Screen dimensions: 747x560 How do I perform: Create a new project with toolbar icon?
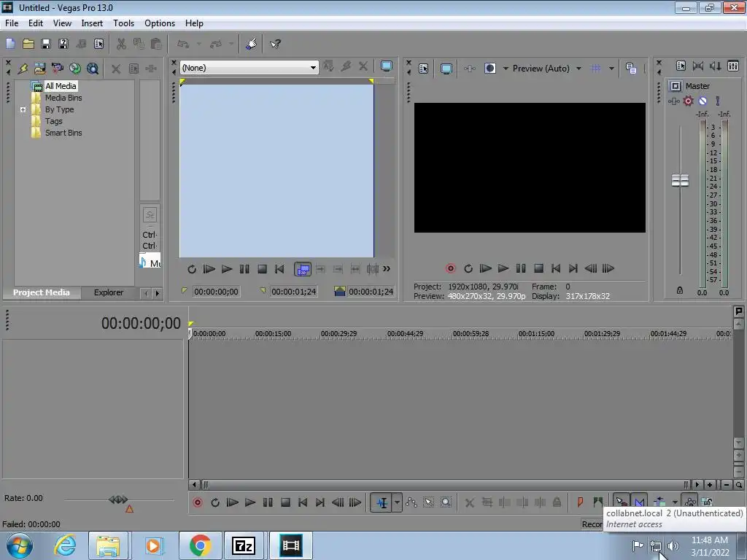click(x=10, y=44)
